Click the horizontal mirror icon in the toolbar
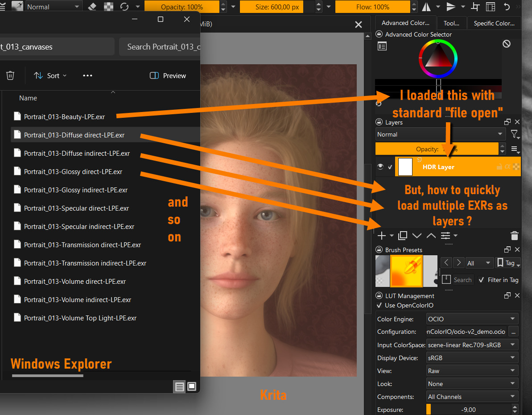Image resolution: width=532 pixels, height=415 pixels. pyautogui.click(x=429, y=7)
